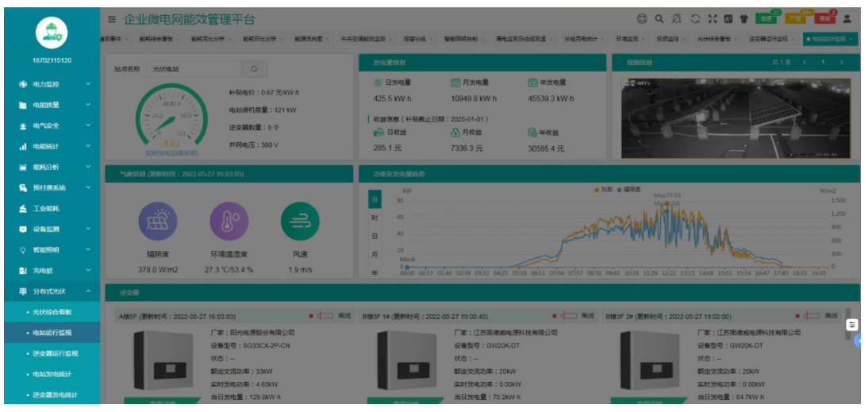This screenshot has width=868, height=412.
Task: Click the muted alarm bell icon
Action: click(x=677, y=19)
